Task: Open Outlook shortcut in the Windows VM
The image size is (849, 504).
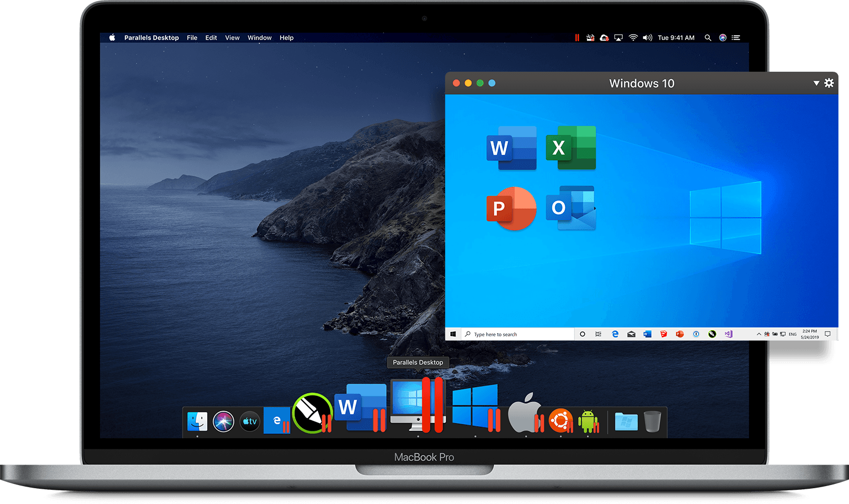Action: coord(571,208)
